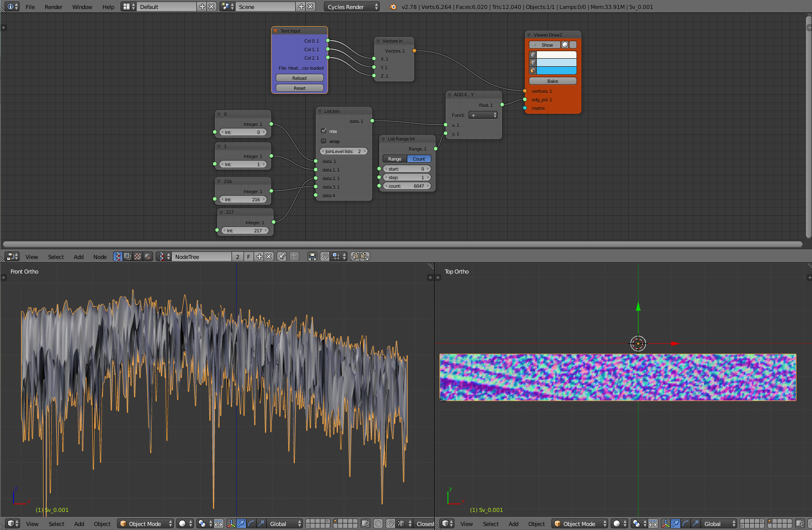Open Function dropdown in ADD X, Y node
Image resolution: width=812 pixels, height=530 pixels.
[x=483, y=115]
